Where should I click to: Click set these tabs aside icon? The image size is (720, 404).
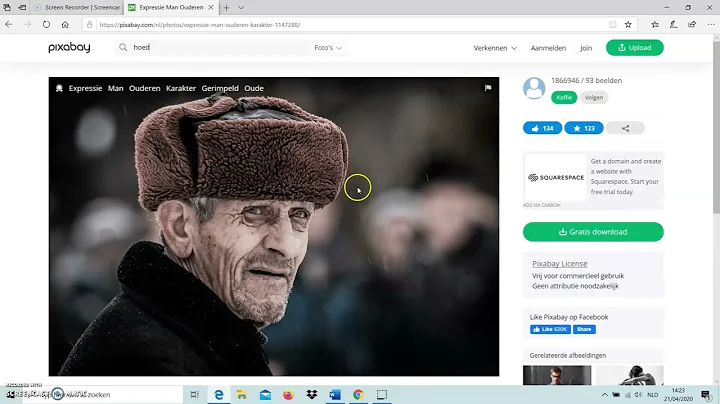pos(22,7)
